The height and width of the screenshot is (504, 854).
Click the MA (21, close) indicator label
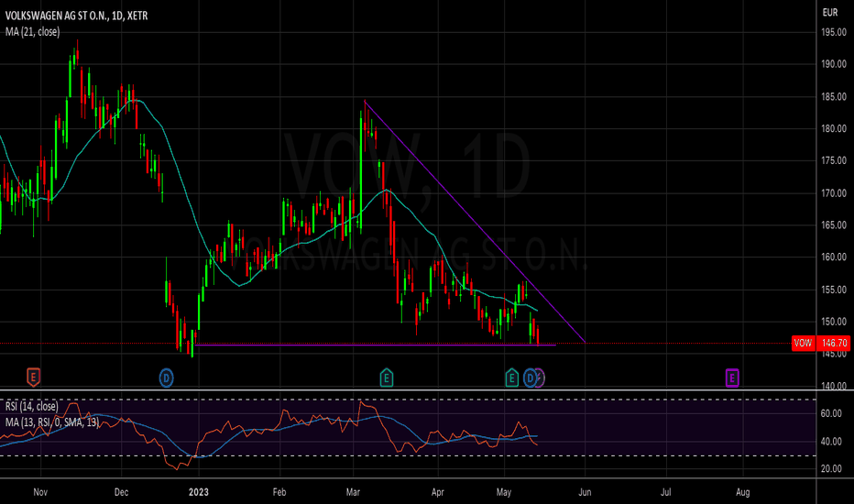(x=33, y=31)
